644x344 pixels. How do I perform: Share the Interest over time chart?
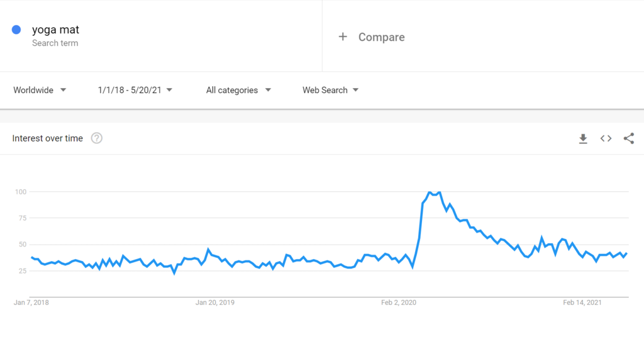point(628,138)
